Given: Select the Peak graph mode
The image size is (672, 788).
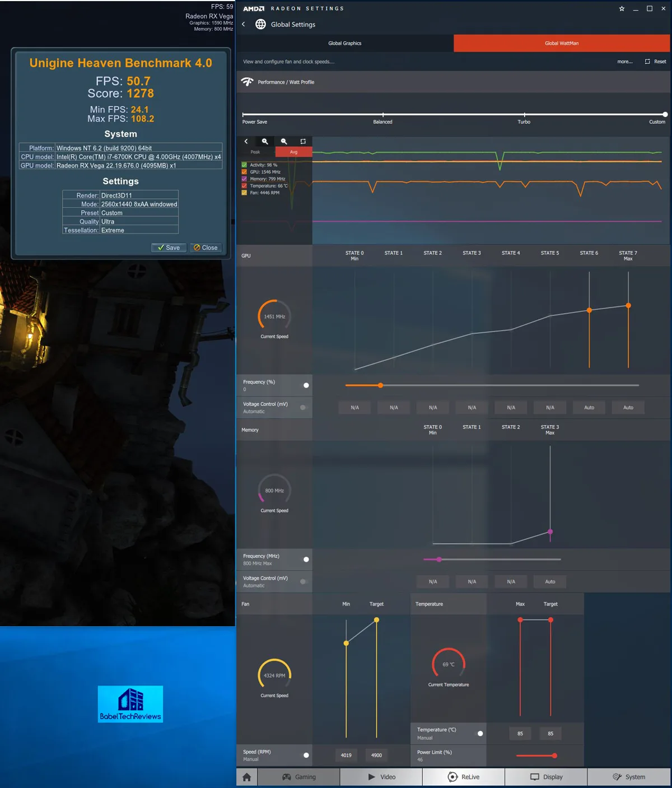Looking at the screenshot, I should coord(255,152).
